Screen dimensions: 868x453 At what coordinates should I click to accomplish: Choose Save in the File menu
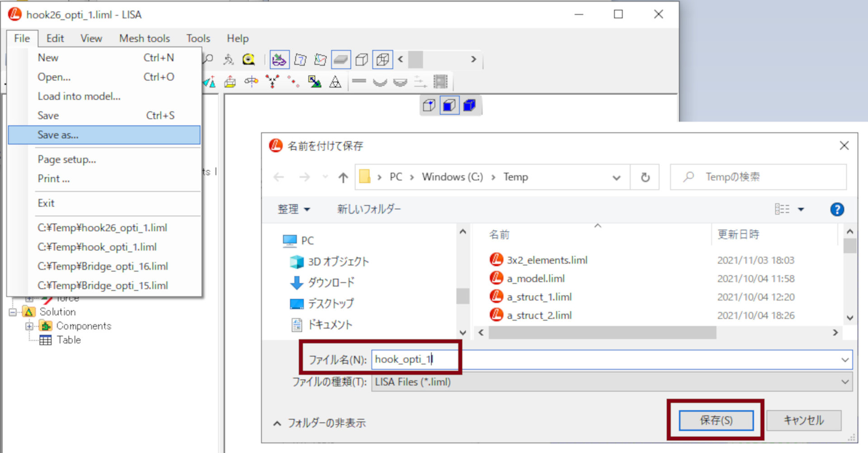(104, 116)
